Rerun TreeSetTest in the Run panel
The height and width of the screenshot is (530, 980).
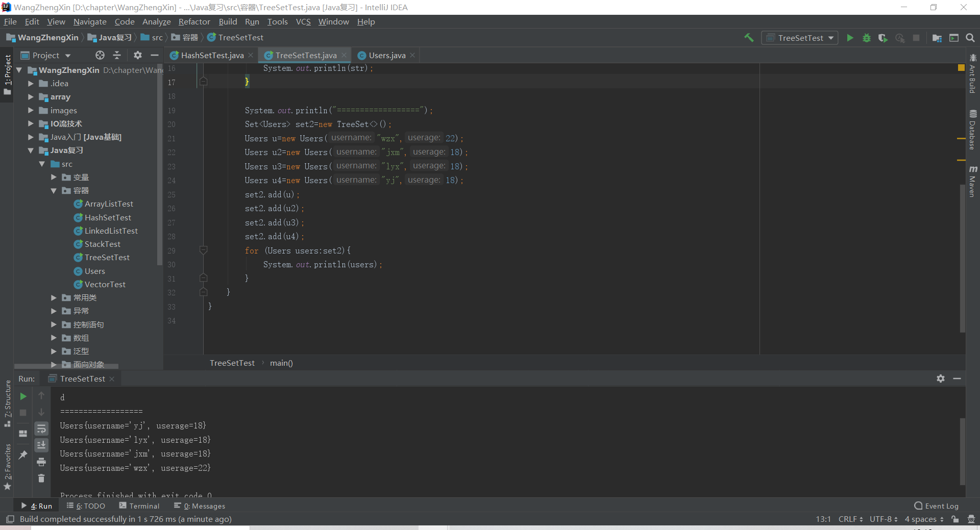[x=23, y=396]
